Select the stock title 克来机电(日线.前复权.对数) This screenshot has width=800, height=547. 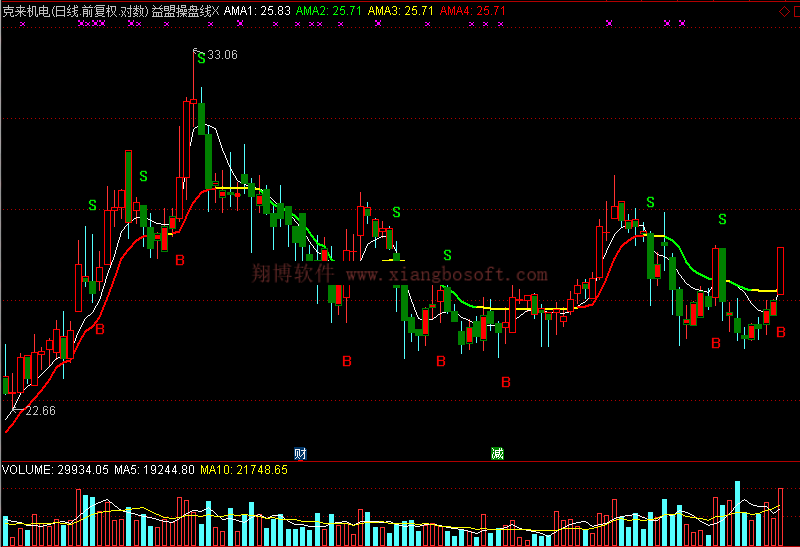tap(76, 11)
